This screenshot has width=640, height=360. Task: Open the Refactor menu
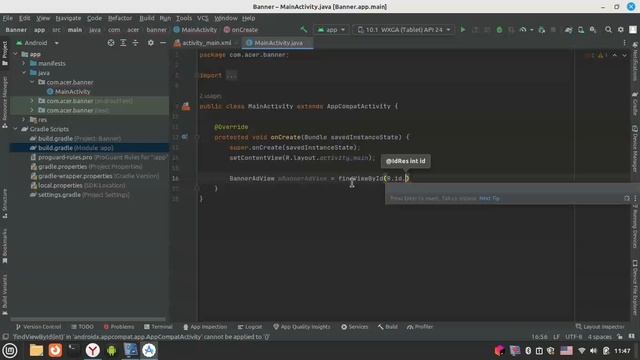tap(120, 18)
